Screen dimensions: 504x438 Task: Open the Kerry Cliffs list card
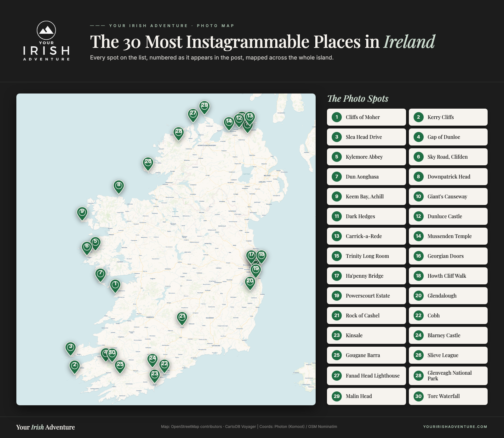[x=448, y=117]
